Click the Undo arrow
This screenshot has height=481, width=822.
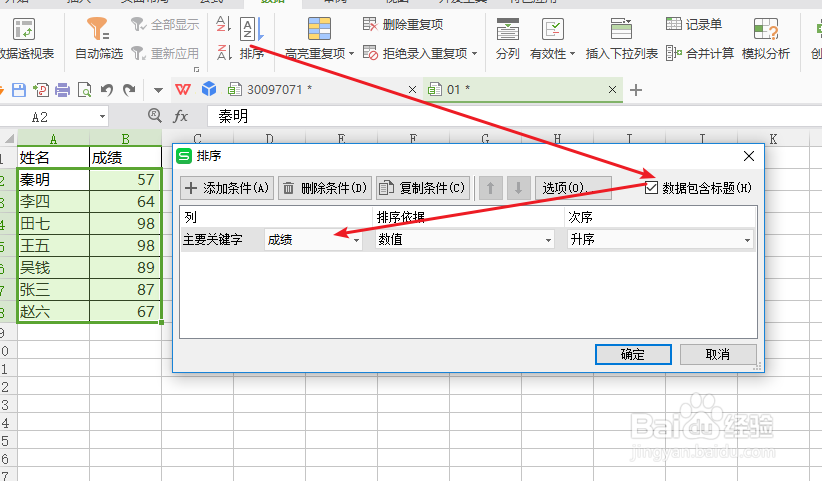(x=107, y=90)
